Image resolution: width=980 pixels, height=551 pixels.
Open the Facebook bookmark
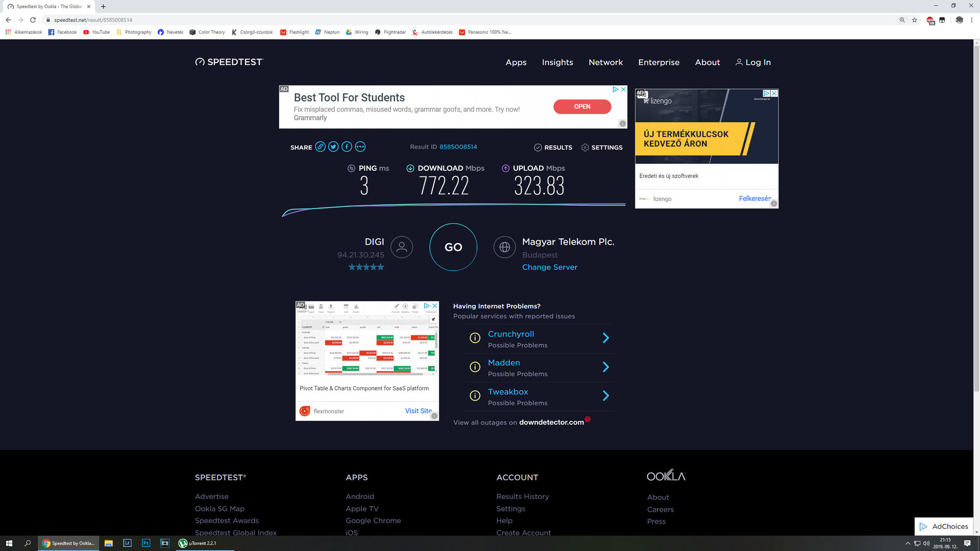pos(62,32)
